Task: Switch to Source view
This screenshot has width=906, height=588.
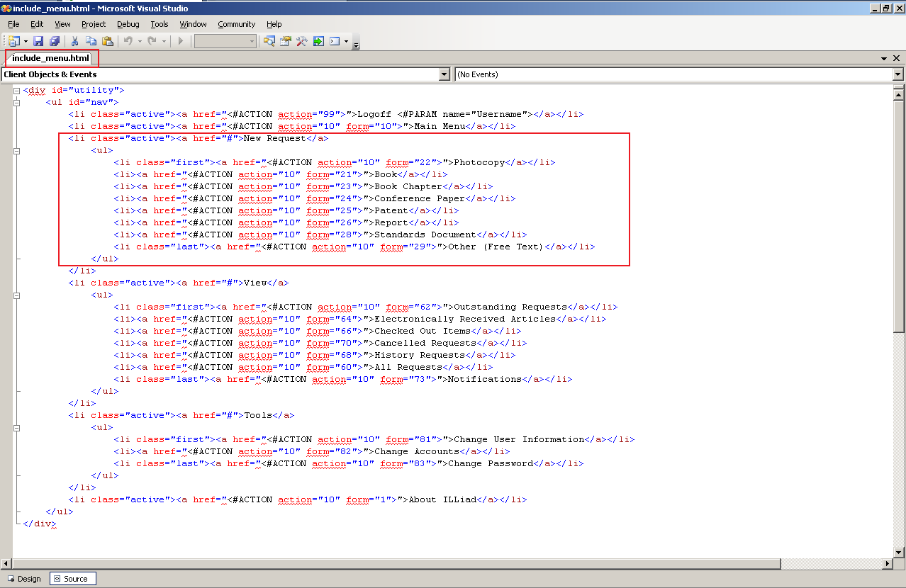Action: point(72,579)
